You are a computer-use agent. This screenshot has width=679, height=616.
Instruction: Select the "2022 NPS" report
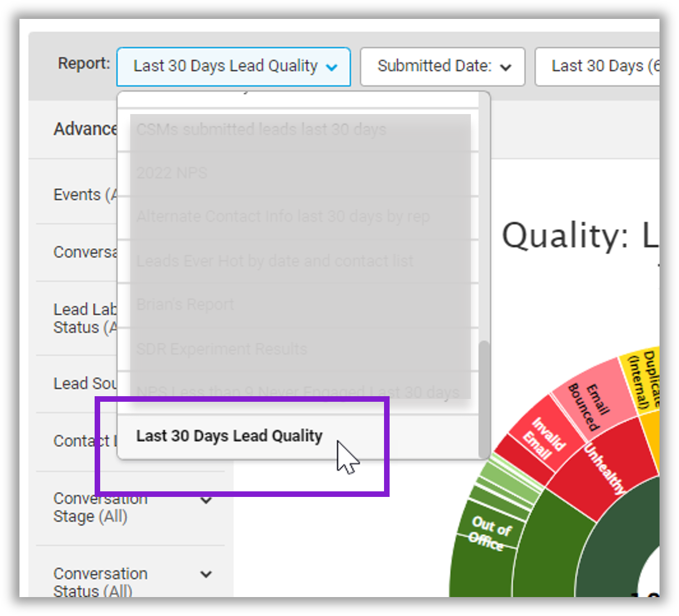tap(172, 173)
